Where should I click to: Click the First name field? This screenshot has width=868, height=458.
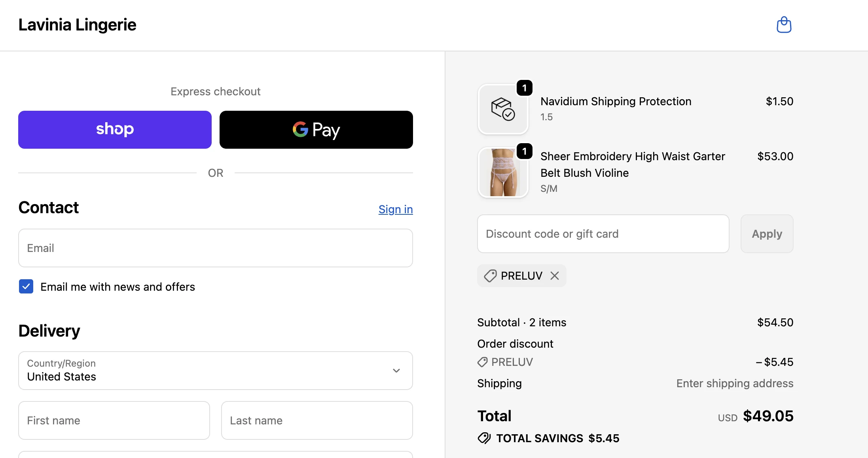(x=114, y=420)
